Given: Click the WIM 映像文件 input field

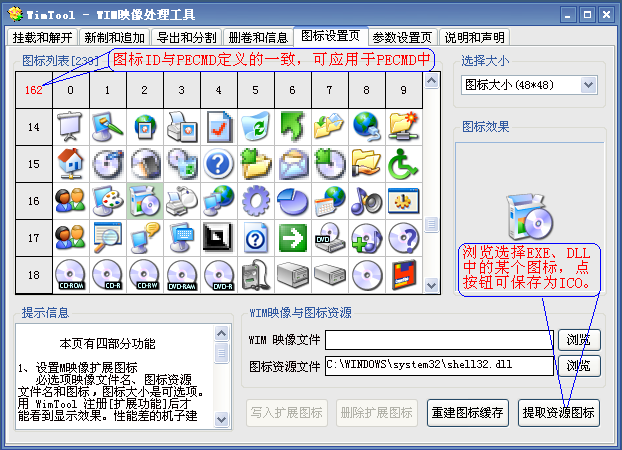Looking at the screenshot, I should click(x=440, y=340).
